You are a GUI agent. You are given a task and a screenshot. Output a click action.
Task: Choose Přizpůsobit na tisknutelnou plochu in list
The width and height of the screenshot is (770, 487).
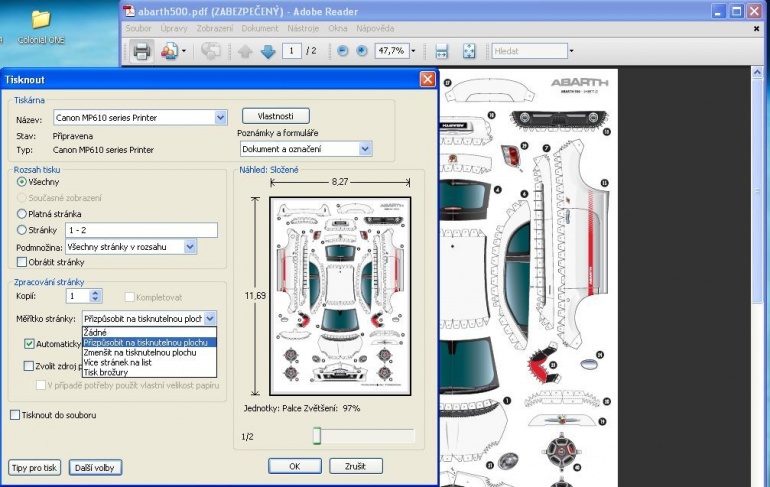149,343
